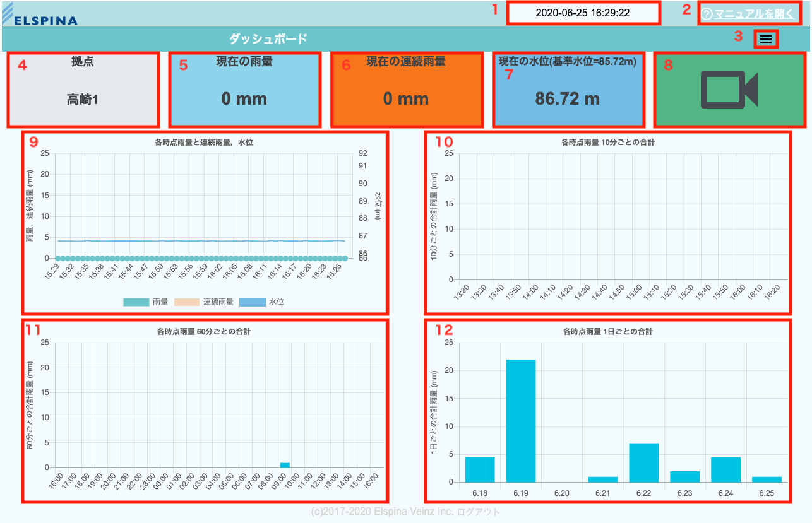Screen dimensions: 812x523
Task: Click the ダッシュボード header title
Action: [x=268, y=39]
